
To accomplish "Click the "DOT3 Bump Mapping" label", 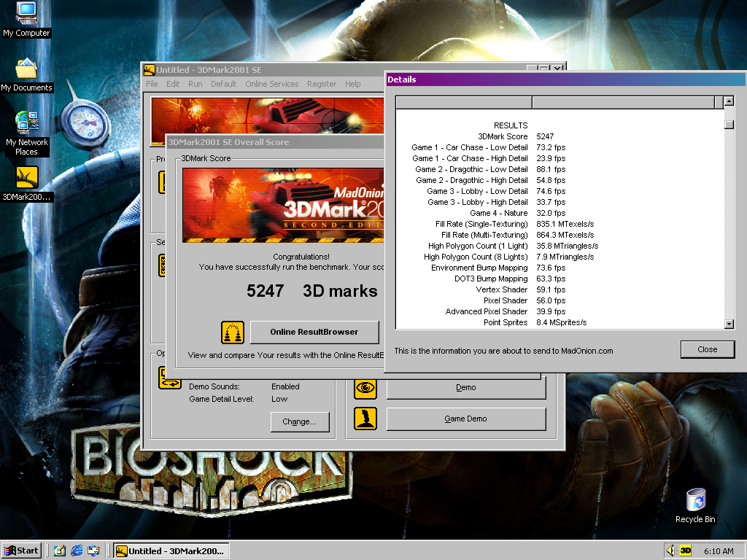I will [x=491, y=279].
